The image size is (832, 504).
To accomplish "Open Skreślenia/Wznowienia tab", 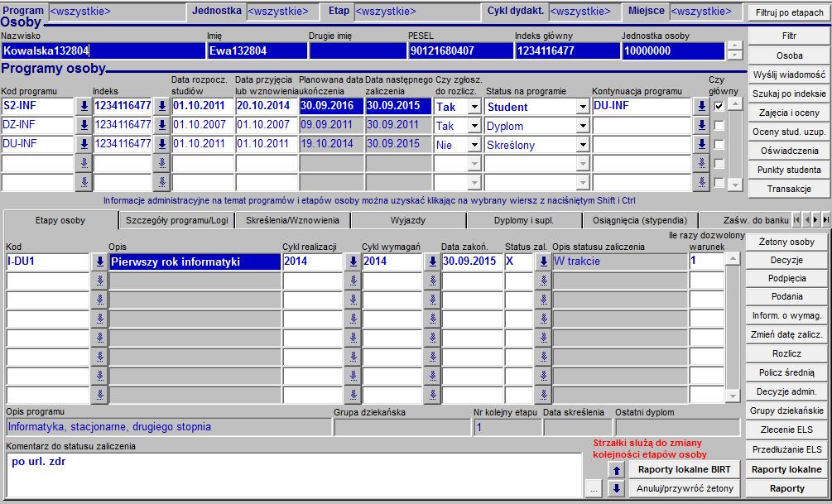I will pos(292,220).
